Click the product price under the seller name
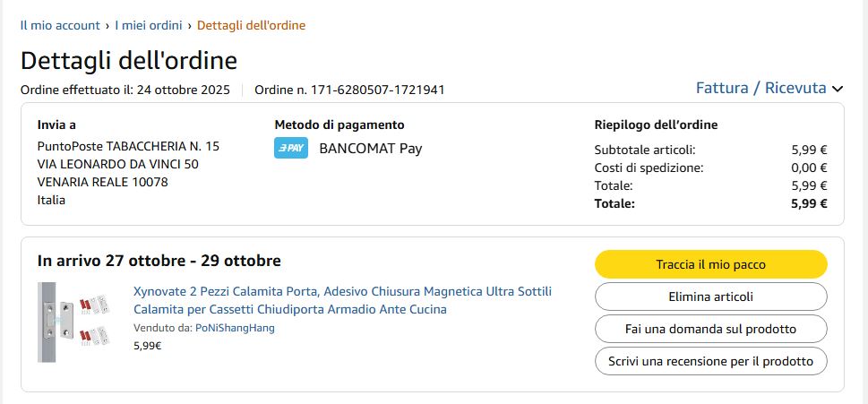868x404 pixels. [x=148, y=345]
